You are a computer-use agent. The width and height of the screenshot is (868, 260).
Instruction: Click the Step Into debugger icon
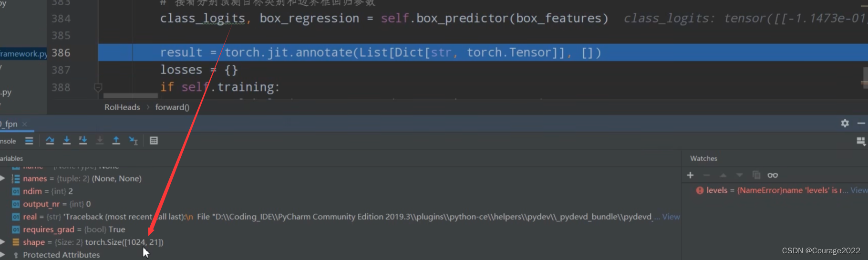click(x=67, y=141)
